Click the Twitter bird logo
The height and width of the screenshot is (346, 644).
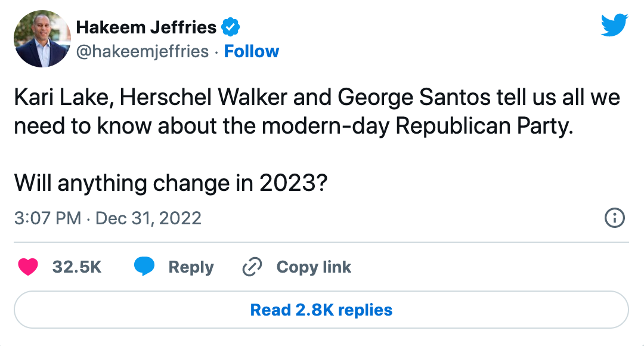pos(614,26)
